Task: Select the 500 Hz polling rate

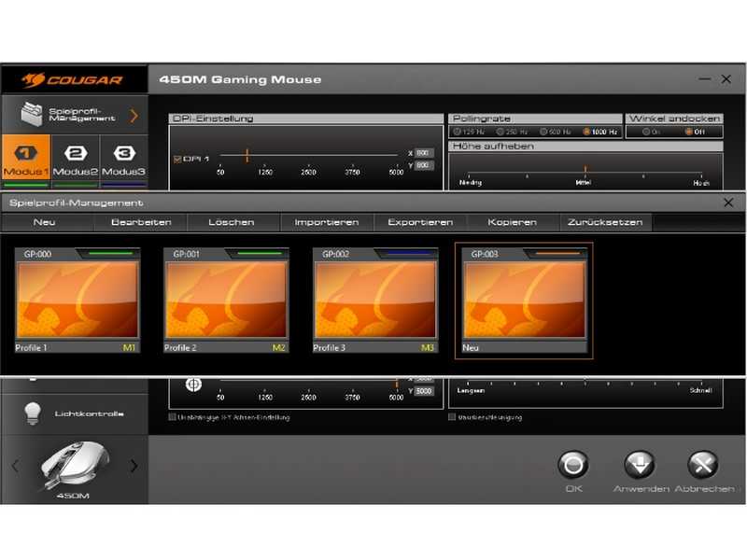Action: coord(543,132)
